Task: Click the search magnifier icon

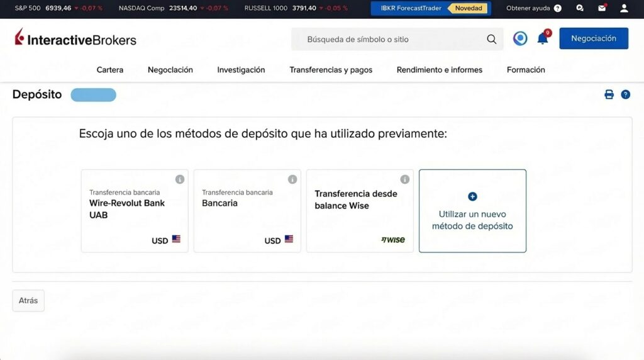Action: coord(491,40)
